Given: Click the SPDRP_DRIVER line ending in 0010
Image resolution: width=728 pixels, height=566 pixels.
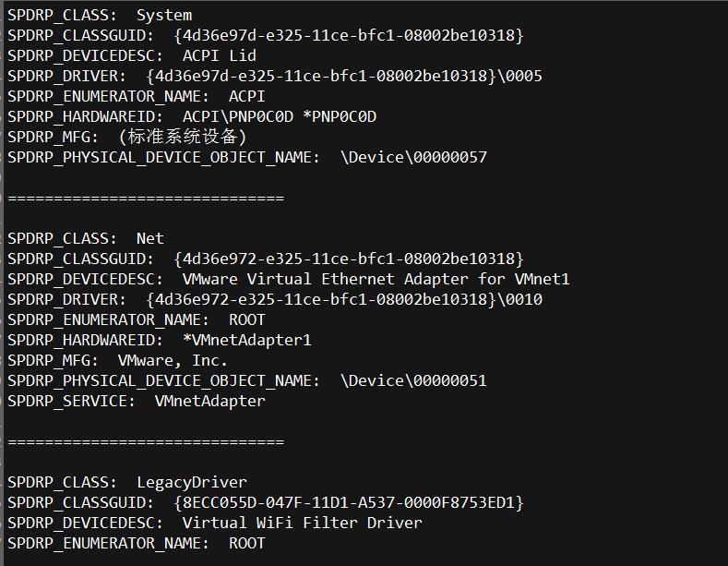Looking at the screenshot, I should point(275,300).
